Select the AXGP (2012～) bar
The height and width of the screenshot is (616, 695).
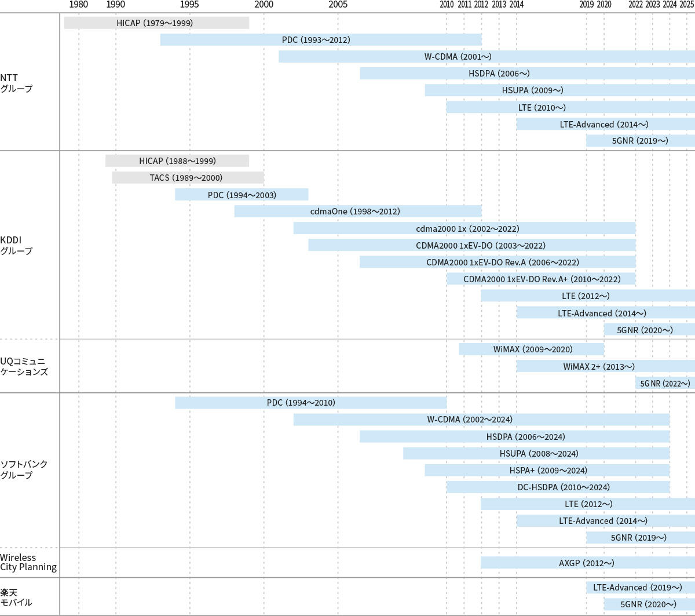tap(587, 563)
